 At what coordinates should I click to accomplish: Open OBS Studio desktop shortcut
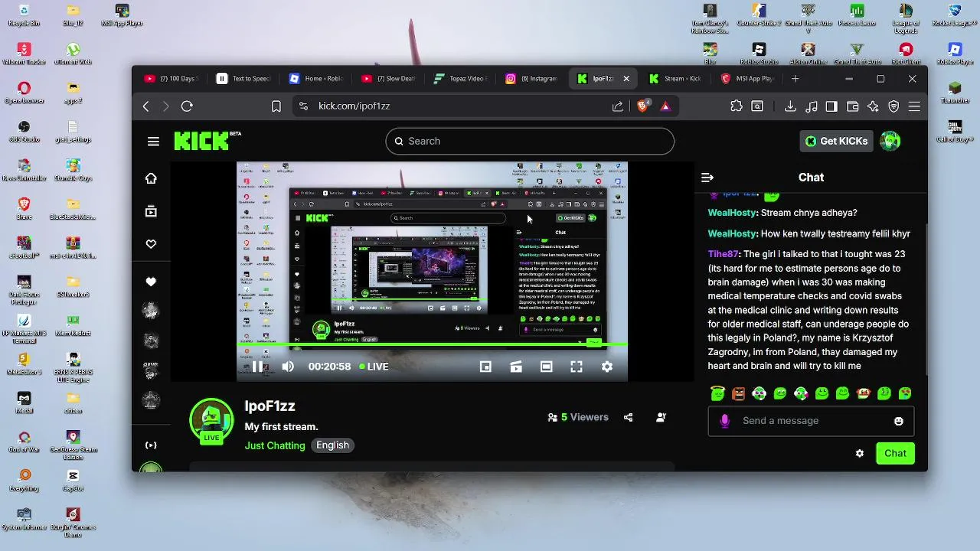(24, 132)
